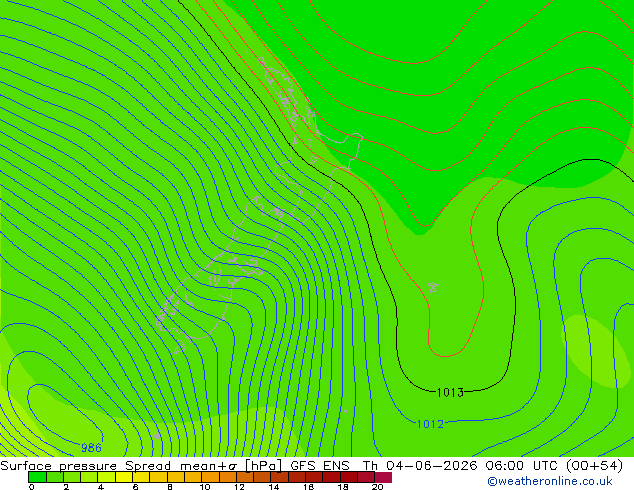This screenshot has width=634, height=490.
Task: Click the 'Th 04-06-2026' date text
Action: 420,465
